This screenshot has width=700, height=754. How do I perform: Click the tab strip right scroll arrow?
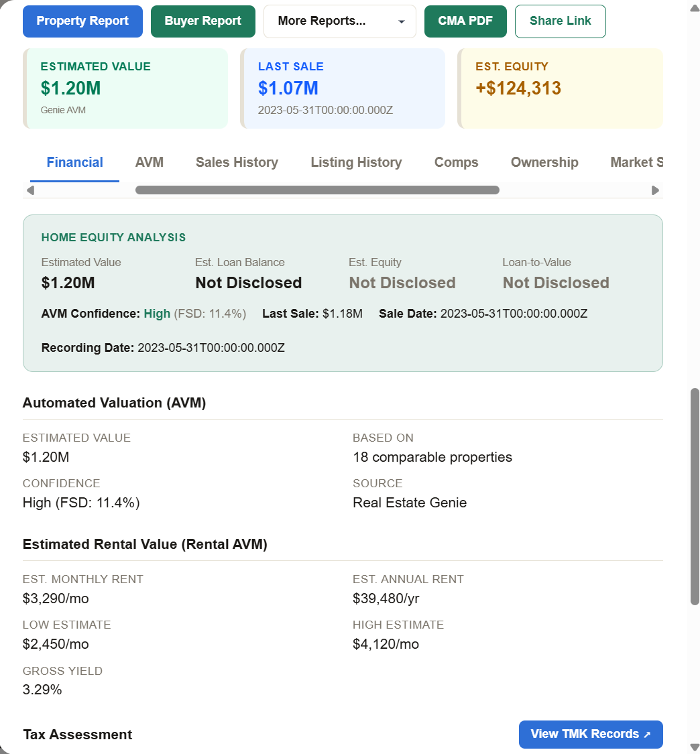click(655, 190)
